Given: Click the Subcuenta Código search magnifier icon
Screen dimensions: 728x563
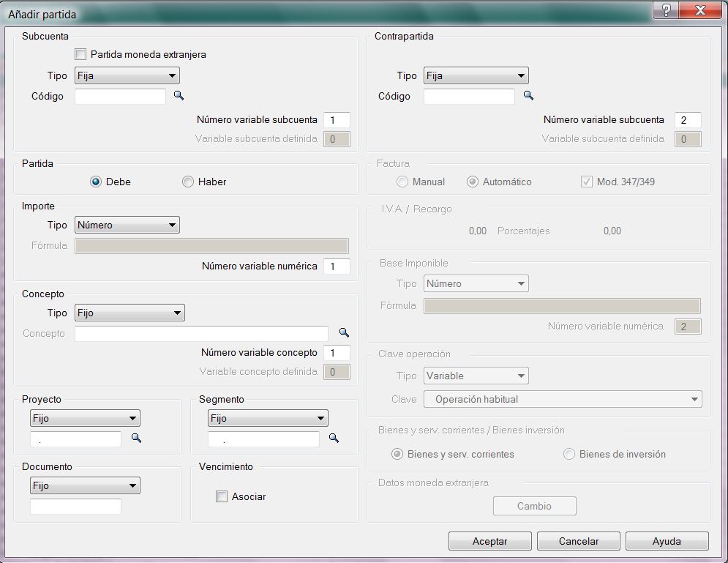Looking at the screenshot, I should (179, 96).
